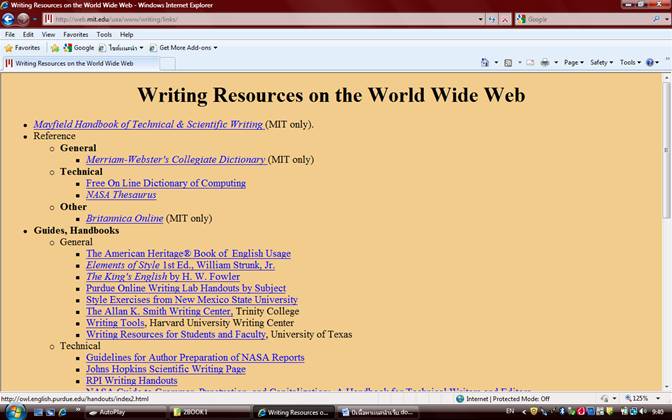672x420 pixels.
Task: Open The Allan K. Smith Writing Center link
Action: (x=159, y=311)
